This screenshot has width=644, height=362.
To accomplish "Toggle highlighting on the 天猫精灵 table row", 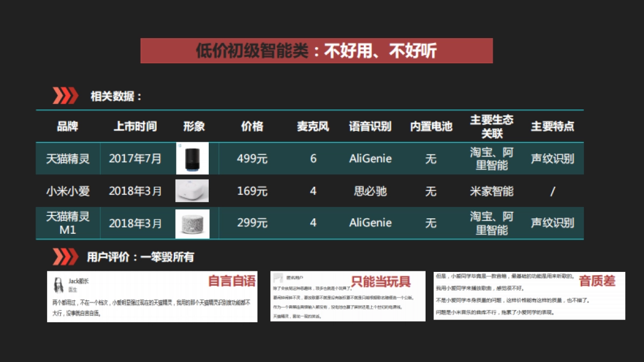I will pyautogui.click(x=322, y=158).
